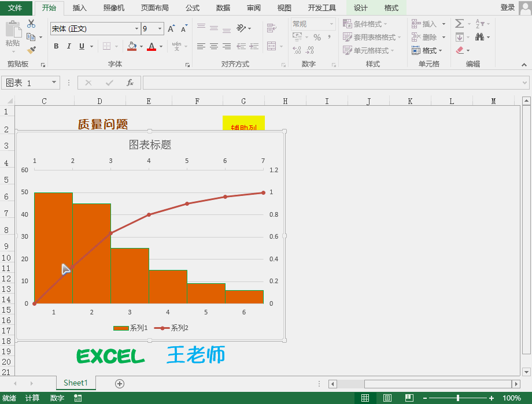This screenshot has height=404, width=532.
Task: Click the Cut scissors icon
Action: 31,23
